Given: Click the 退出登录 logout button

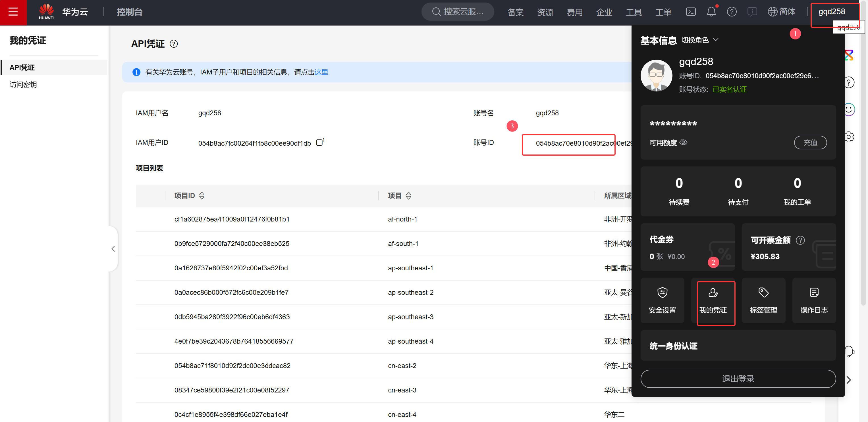Looking at the screenshot, I should point(738,379).
